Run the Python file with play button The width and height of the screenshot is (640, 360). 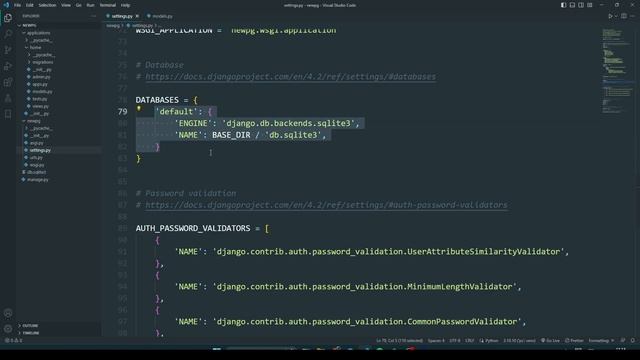[x=610, y=16]
